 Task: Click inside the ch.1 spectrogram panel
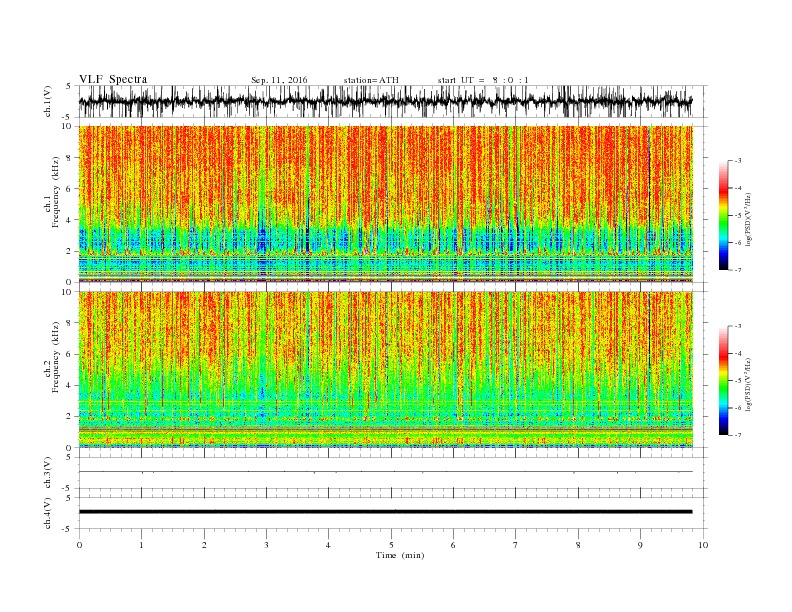pos(385,204)
